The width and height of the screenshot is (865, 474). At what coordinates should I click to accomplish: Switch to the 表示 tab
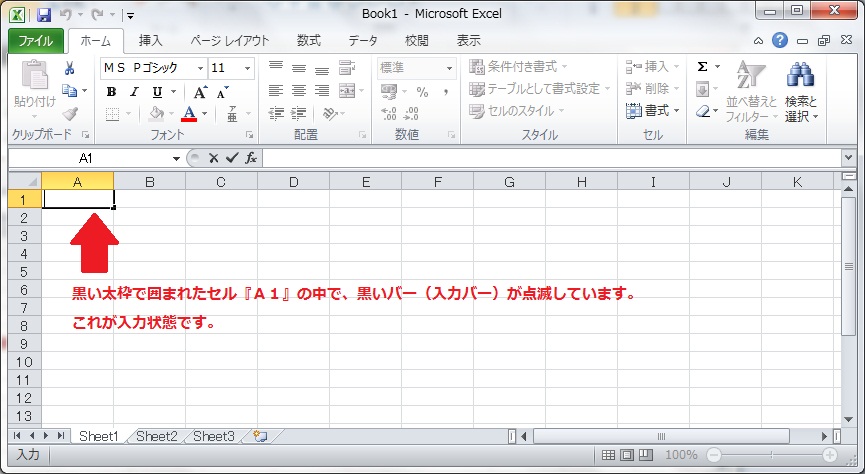click(469, 41)
